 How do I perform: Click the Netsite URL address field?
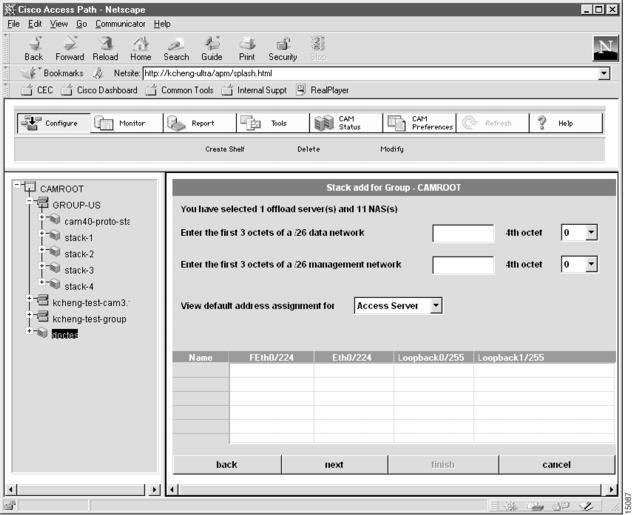(x=370, y=73)
